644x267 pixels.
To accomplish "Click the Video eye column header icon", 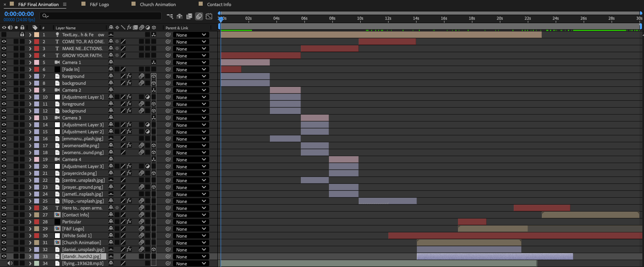I will tap(4, 28).
